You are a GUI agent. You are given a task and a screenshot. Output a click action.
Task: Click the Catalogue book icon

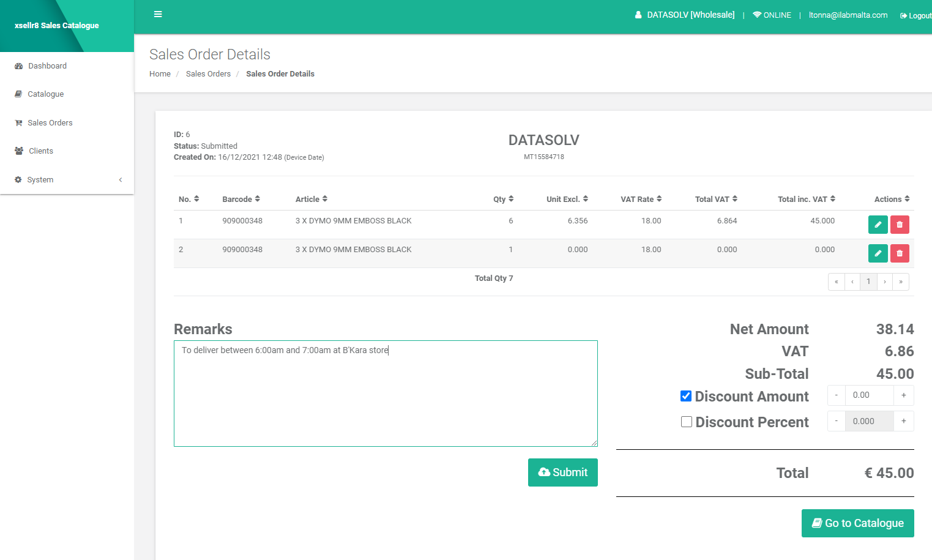[x=18, y=94]
